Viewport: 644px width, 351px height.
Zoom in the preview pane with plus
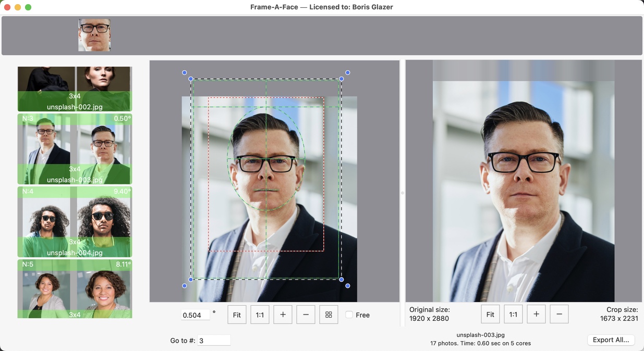[x=536, y=314]
